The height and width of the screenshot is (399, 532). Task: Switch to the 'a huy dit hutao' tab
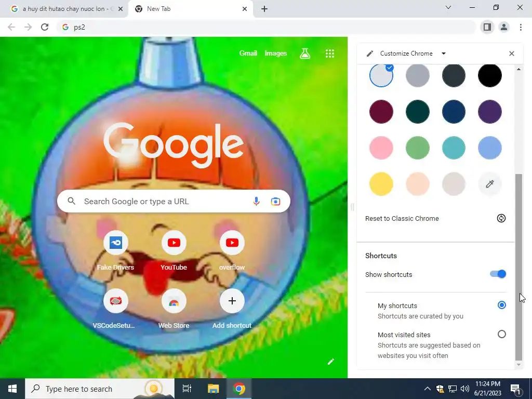pos(64,9)
